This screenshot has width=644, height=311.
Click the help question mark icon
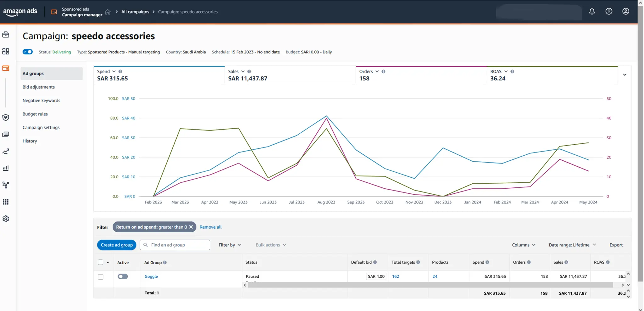pyautogui.click(x=609, y=12)
